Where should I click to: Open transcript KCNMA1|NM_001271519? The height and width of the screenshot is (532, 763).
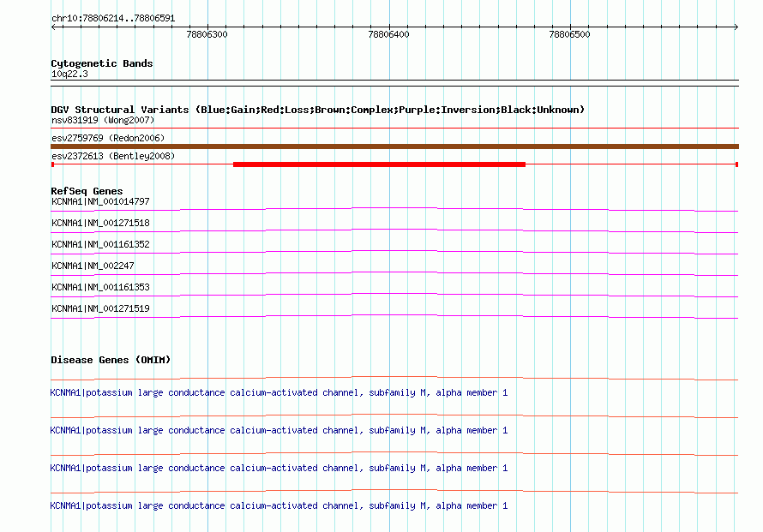[x=100, y=308]
